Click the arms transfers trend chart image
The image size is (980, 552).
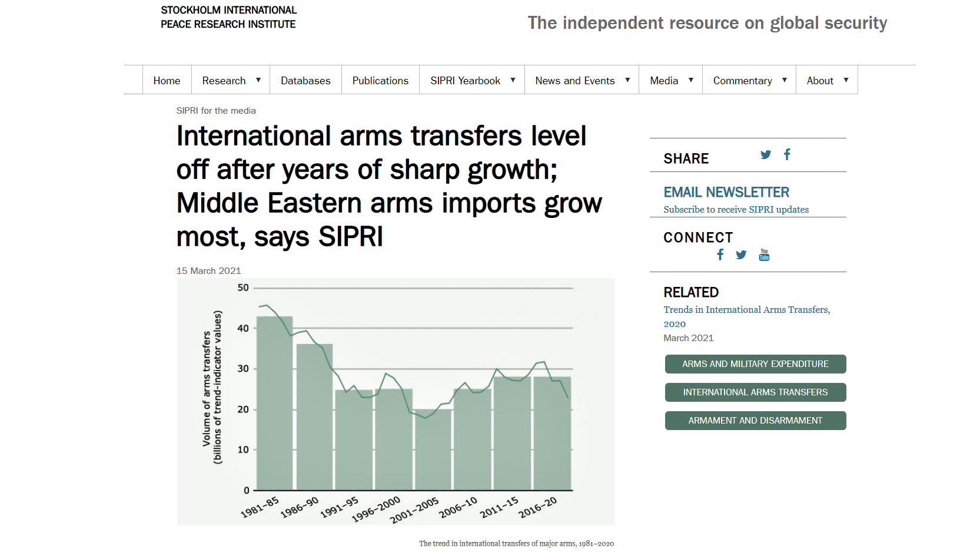(x=396, y=401)
